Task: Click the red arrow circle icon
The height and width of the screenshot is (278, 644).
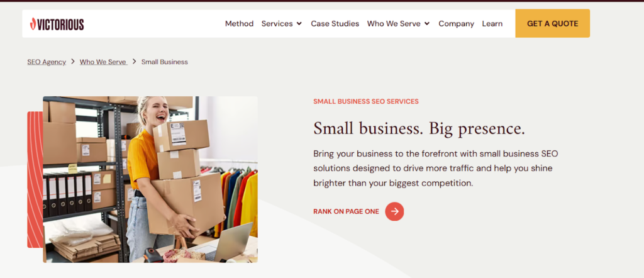Action: (x=394, y=211)
